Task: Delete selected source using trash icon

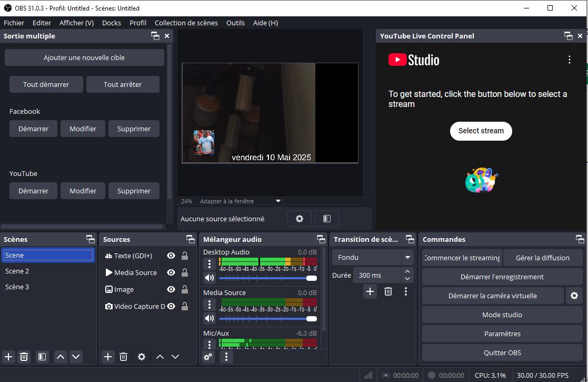Action: point(123,357)
